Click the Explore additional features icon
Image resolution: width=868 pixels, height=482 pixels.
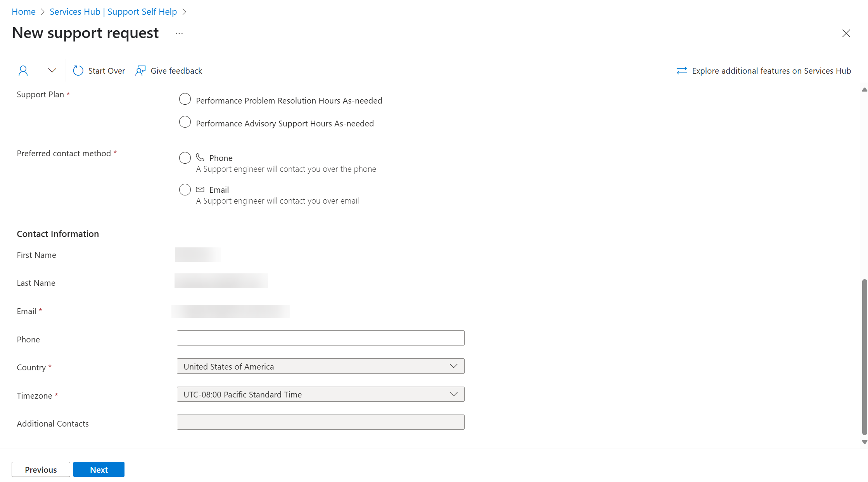pos(681,71)
